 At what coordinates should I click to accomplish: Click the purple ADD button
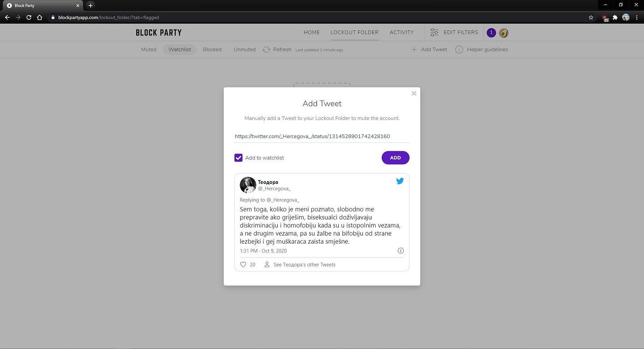(395, 158)
